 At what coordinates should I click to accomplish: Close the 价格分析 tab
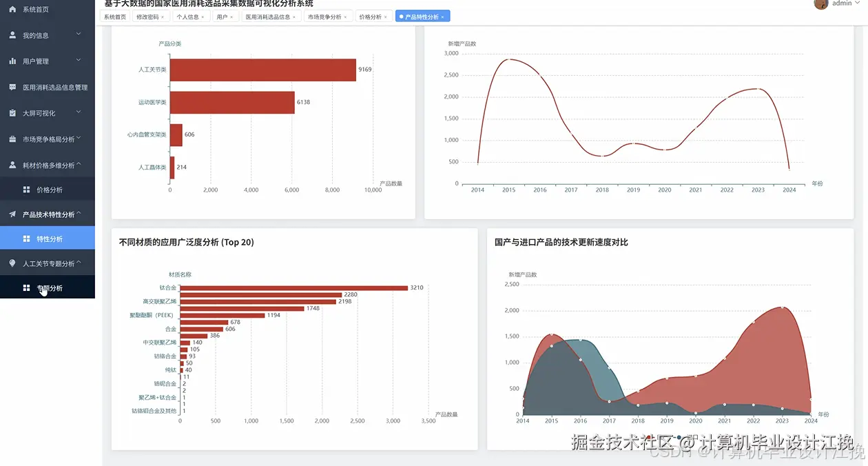click(386, 17)
